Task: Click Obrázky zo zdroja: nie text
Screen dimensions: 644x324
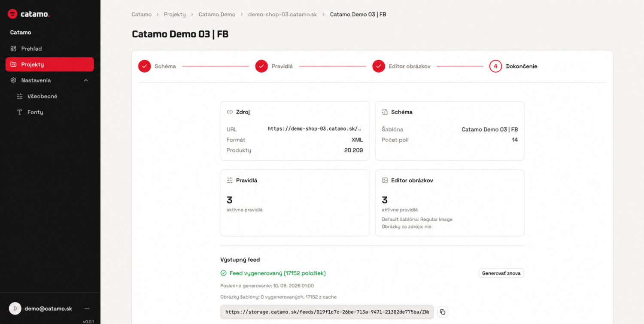Action: point(407,226)
